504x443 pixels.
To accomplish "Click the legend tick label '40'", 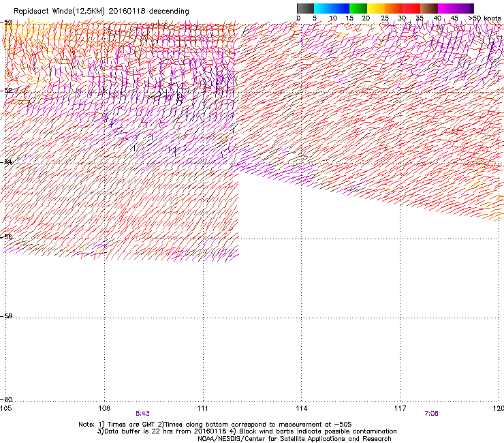I will 437,18.
